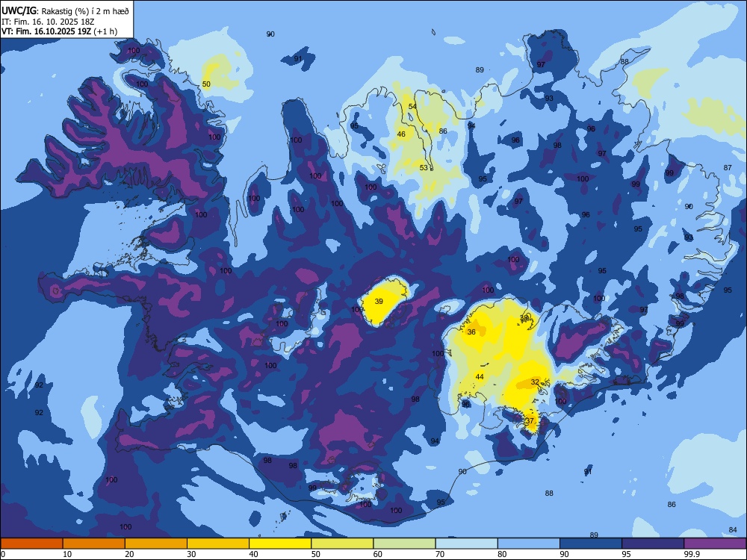
Task: Click the map value '50' on the northwest pale-yellow patch
Action: 206,84
